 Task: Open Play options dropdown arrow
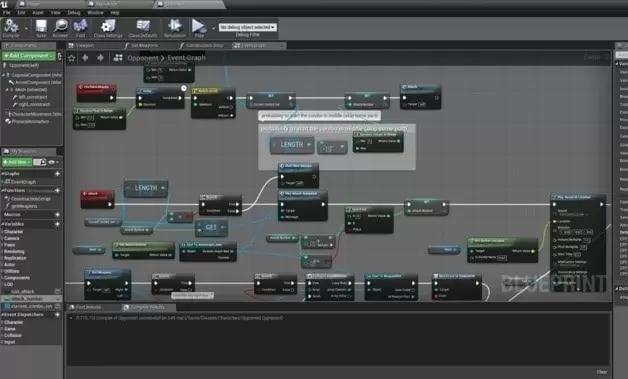213,28
